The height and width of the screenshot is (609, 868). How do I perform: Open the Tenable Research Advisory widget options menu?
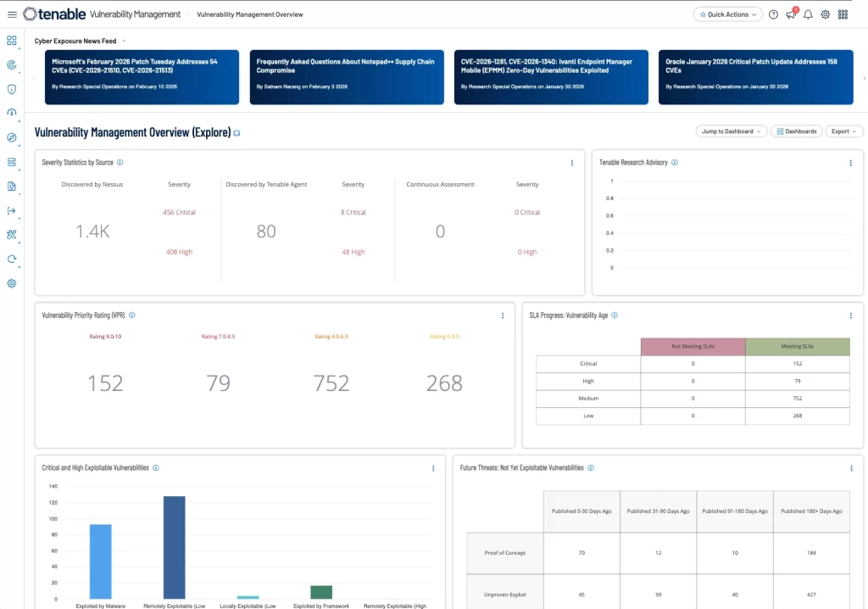pyautogui.click(x=851, y=163)
